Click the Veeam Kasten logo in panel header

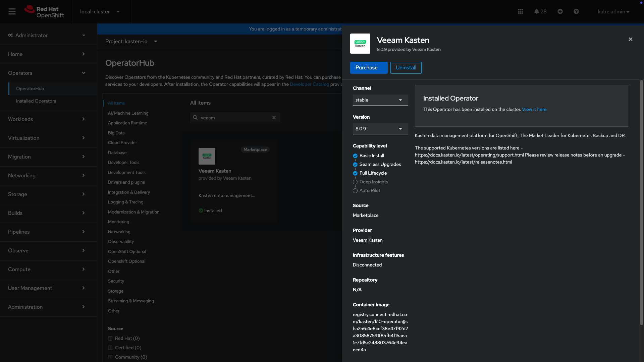360,44
